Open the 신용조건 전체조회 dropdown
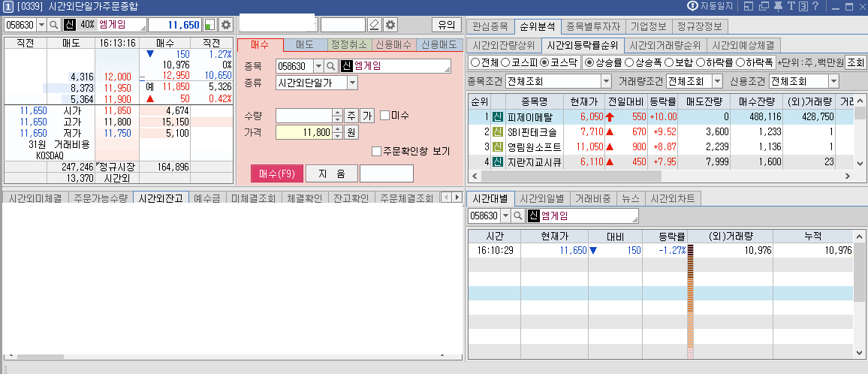This screenshot has width=868, height=374. (833, 81)
